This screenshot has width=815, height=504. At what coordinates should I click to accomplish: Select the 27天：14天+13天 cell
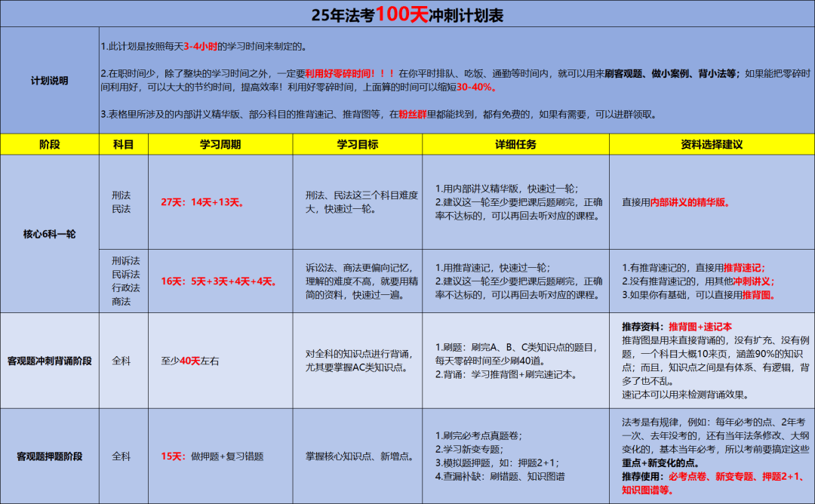[220, 202]
